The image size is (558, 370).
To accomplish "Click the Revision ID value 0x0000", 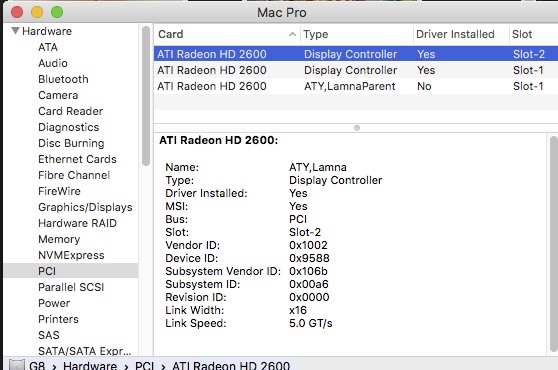I will pos(309,297).
